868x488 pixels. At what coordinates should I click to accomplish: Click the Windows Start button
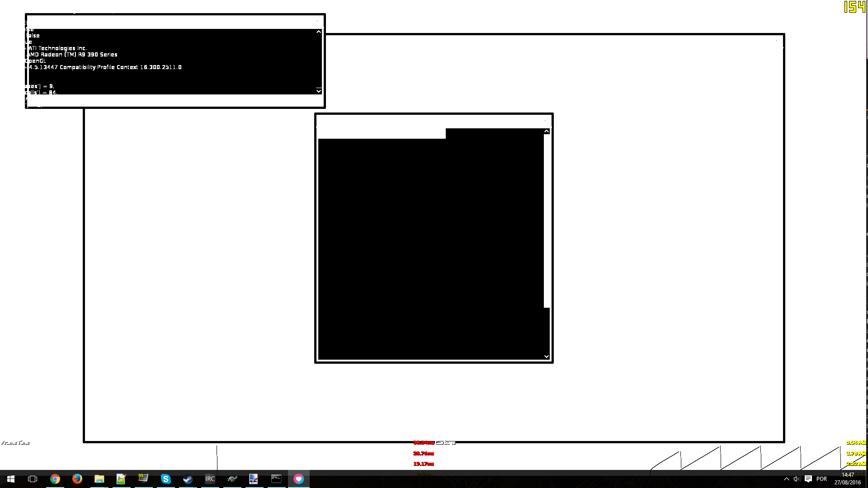10,479
